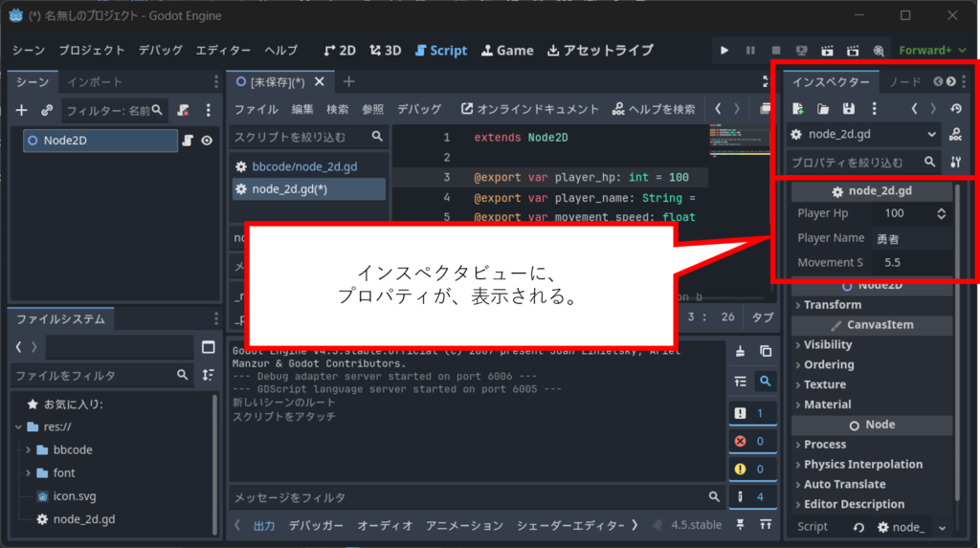Click the instantiate scene link icon

[x=46, y=110]
